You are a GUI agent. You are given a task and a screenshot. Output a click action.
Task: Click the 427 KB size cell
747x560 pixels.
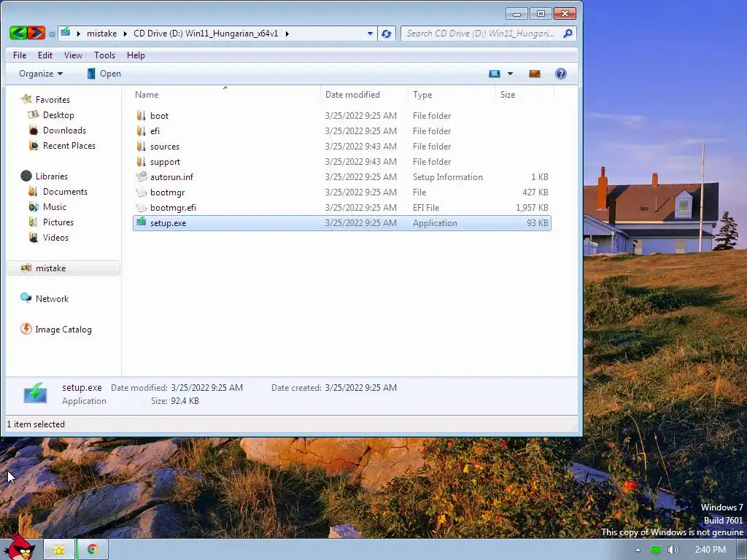[x=535, y=192]
